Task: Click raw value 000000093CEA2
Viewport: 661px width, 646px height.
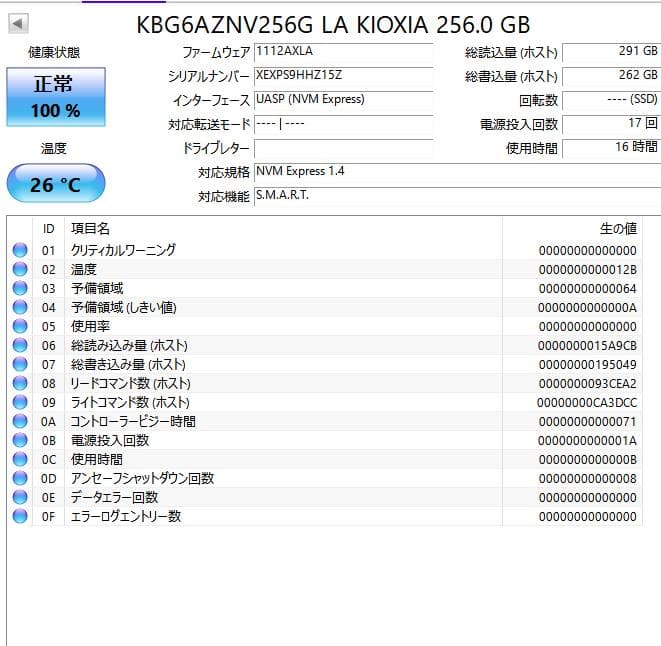Action: coord(588,383)
